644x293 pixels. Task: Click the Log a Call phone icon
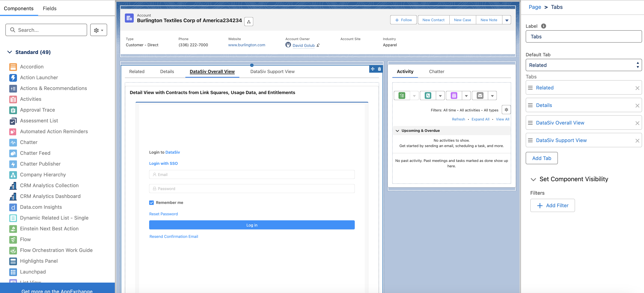(x=428, y=96)
